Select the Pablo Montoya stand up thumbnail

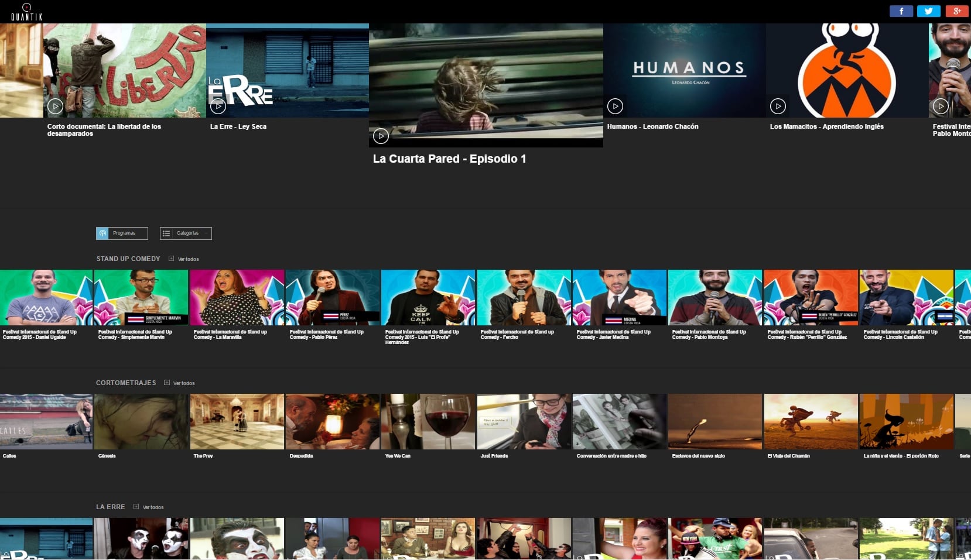(714, 297)
